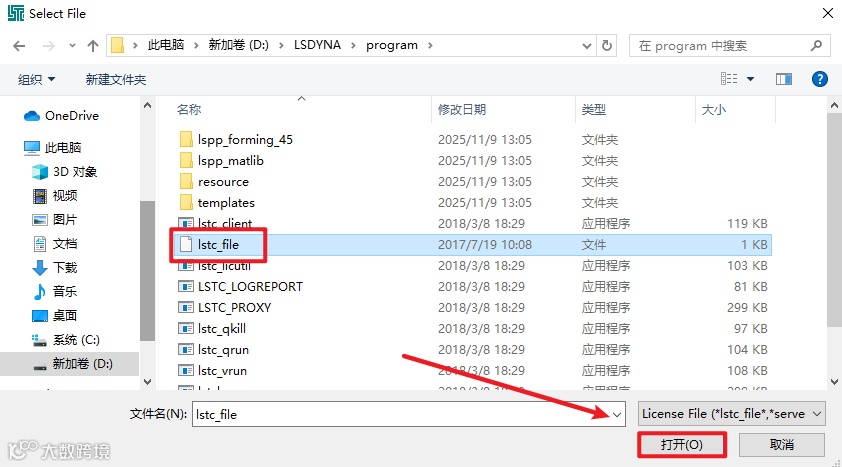Refresh the program folder view
The image size is (842, 467).
tap(607, 46)
